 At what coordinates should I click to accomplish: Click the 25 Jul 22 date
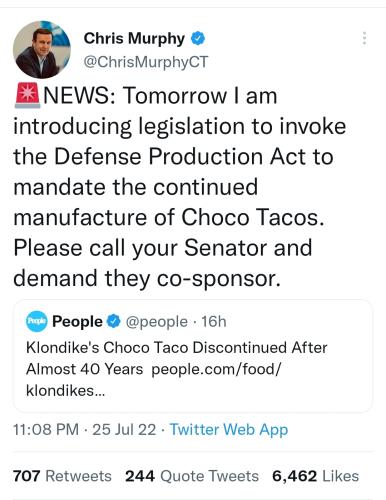click(124, 429)
